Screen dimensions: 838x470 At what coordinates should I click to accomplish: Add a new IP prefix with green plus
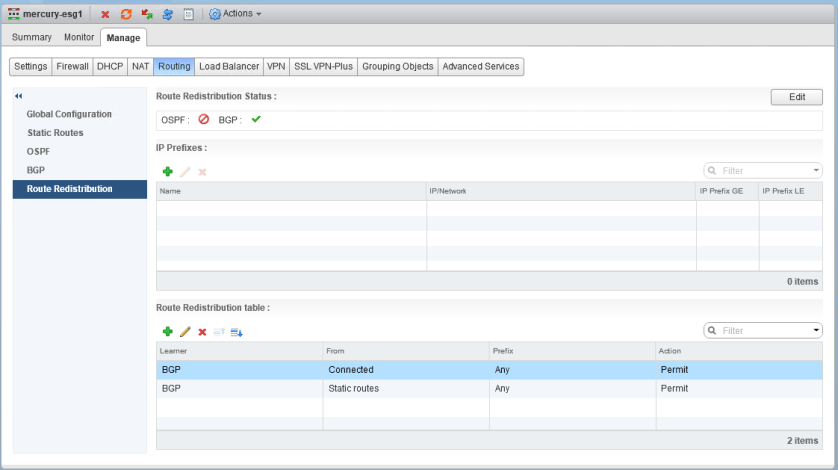coord(167,172)
